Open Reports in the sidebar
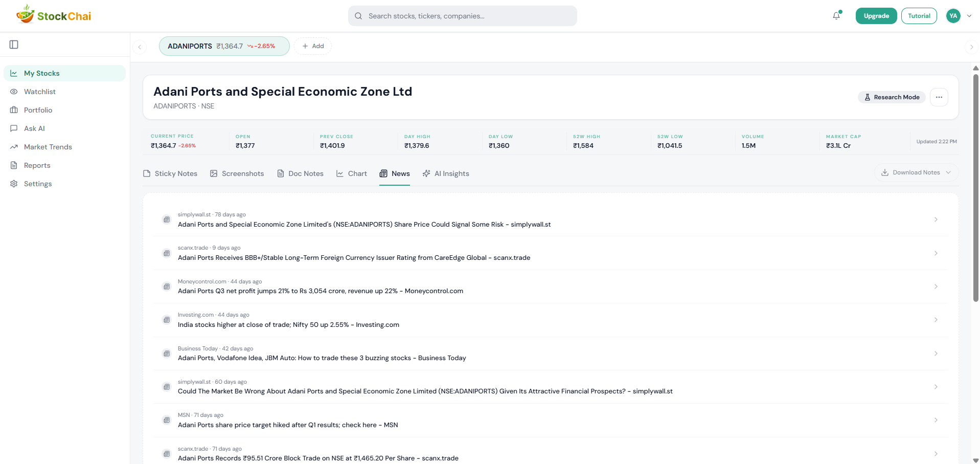980x464 pixels. [64, 165]
